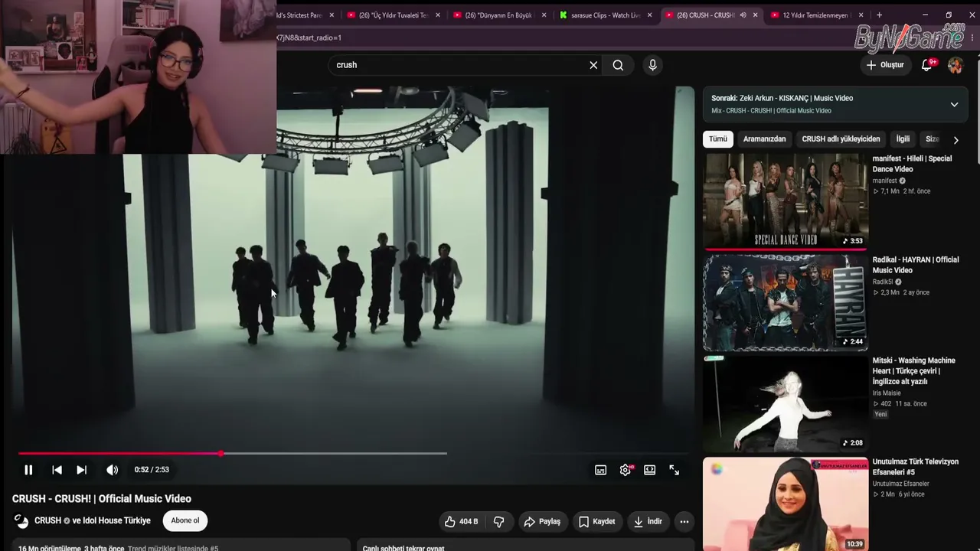The height and width of the screenshot is (551, 980).
Task: Skip to the next video
Action: coord(81,470)
